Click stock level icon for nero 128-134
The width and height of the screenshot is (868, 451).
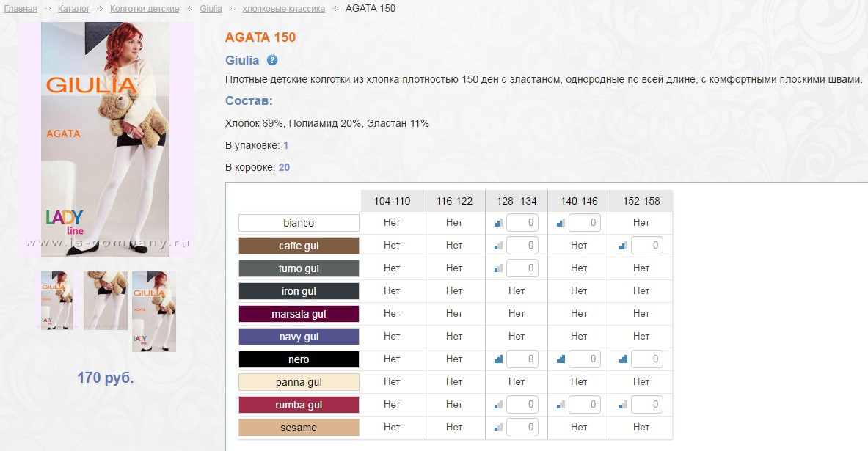pyautogui.click(x=499, y=359)
